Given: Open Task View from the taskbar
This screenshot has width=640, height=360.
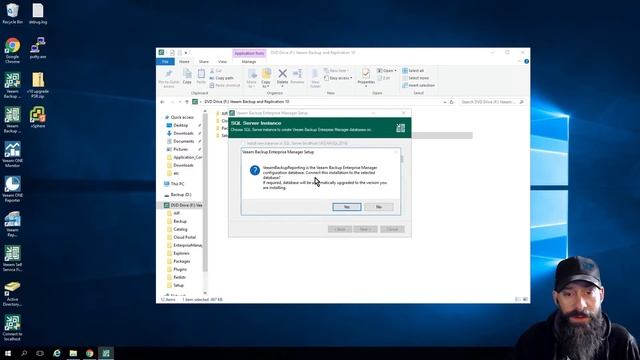Looking at the screenshot, I should click(x=40, y=353).
